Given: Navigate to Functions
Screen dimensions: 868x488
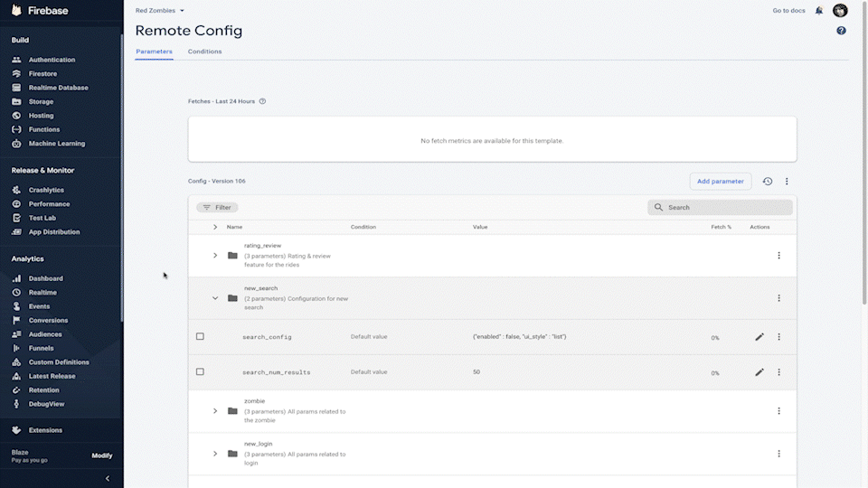Looking at the screenshot, I should (43, 129).
